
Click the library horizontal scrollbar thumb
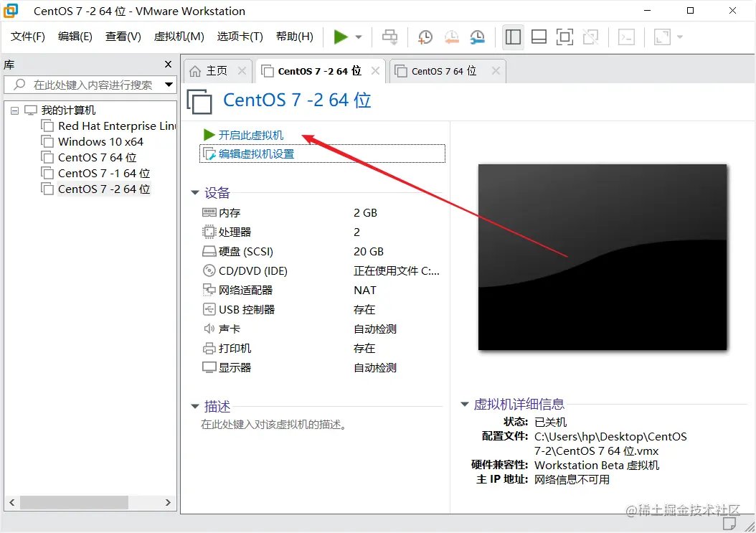(74, 503)
